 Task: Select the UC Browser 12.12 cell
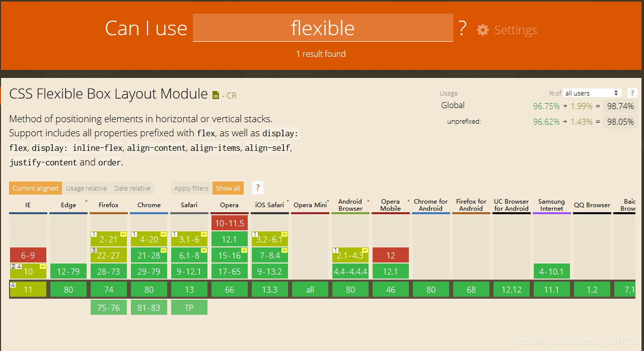(512, 289)
